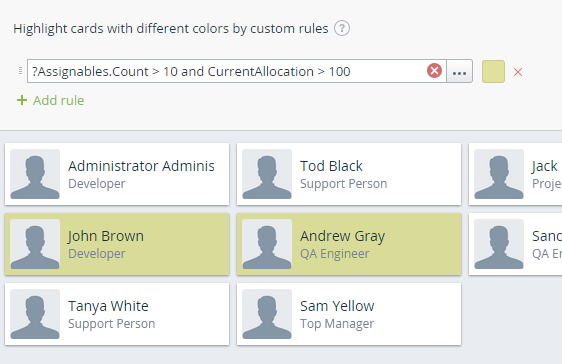Open the help icon beside the custom rules heading

[342, 28]
